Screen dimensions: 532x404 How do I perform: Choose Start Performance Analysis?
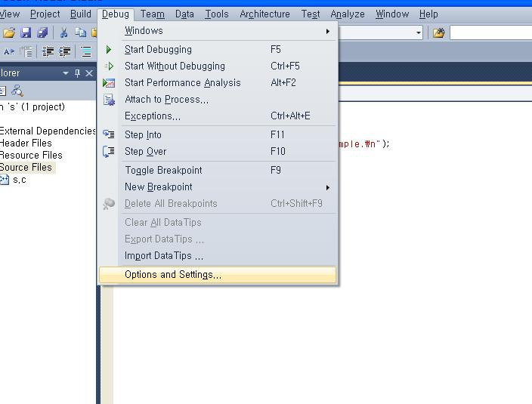pyautogui.click(x=218, y=83)
